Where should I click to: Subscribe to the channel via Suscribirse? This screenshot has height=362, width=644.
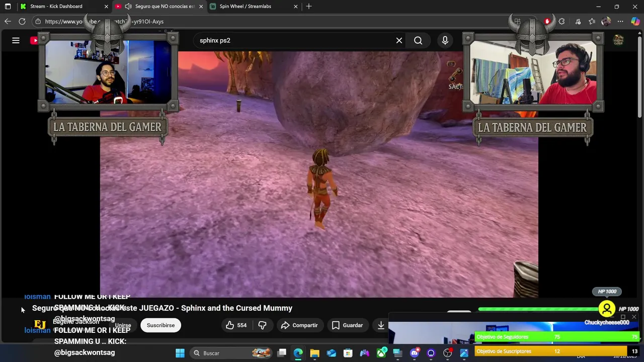click(x=160, y=325)
